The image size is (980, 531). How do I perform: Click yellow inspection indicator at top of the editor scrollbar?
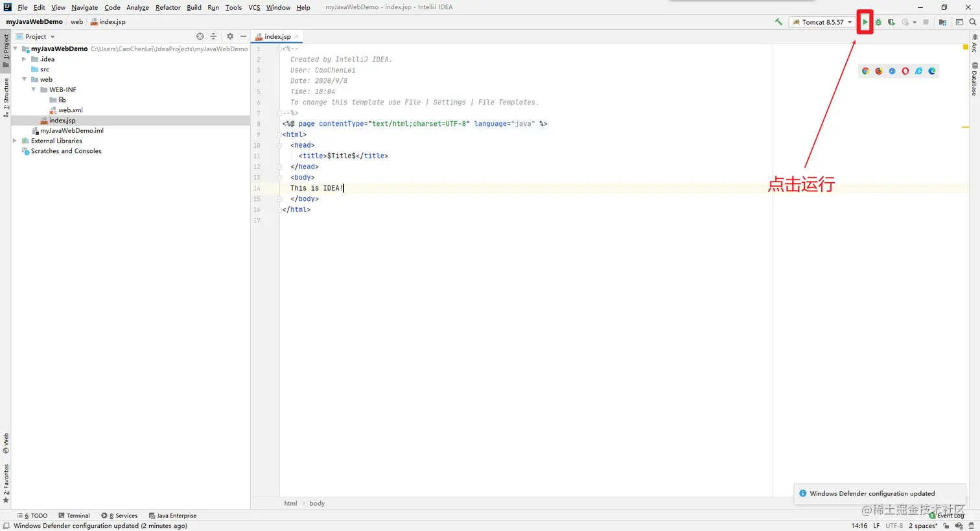966,47
